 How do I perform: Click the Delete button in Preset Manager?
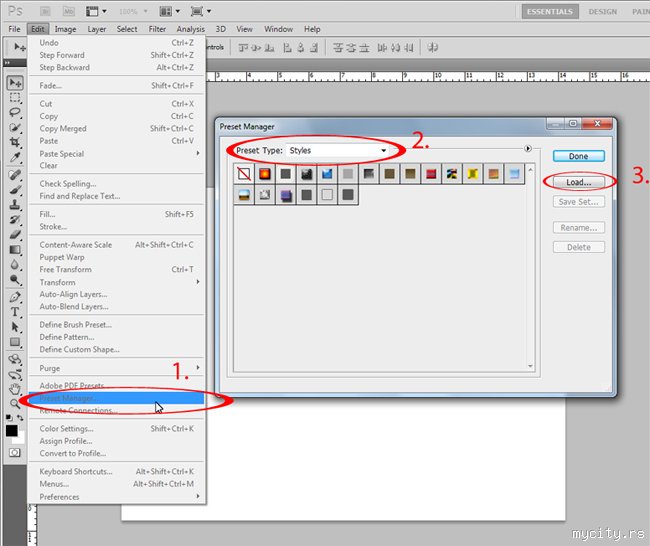pos(579,247)
